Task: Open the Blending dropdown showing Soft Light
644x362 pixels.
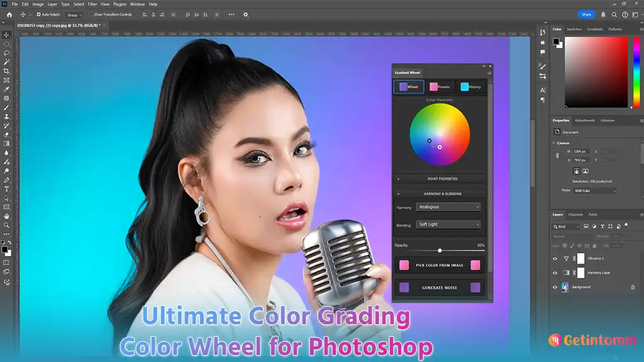Action: click(x=448, y=224)
